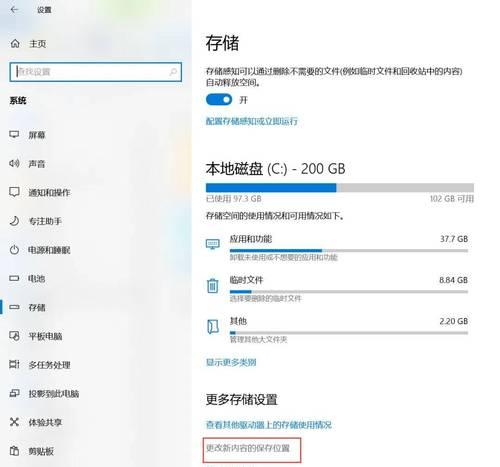
Task: Open the 电源和睡眠 power icon
Action: (x=14, y=250)
